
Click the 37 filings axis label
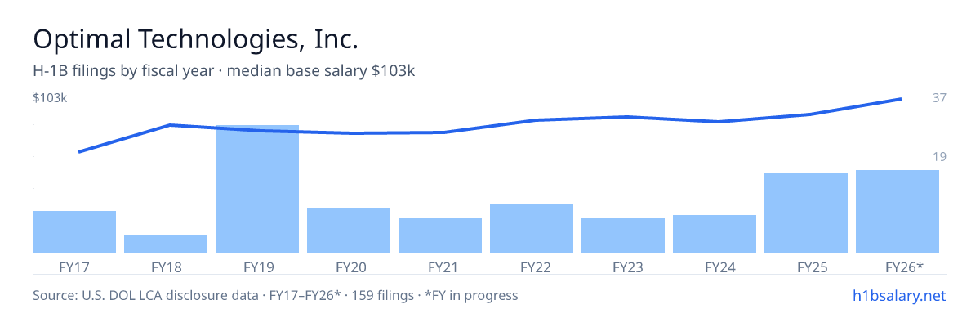point(939,98)
